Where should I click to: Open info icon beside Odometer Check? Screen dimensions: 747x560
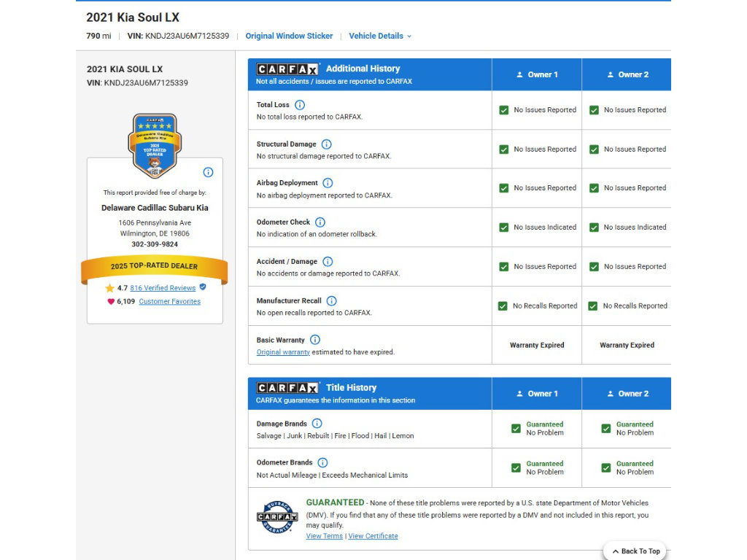[x=320, y=222]
